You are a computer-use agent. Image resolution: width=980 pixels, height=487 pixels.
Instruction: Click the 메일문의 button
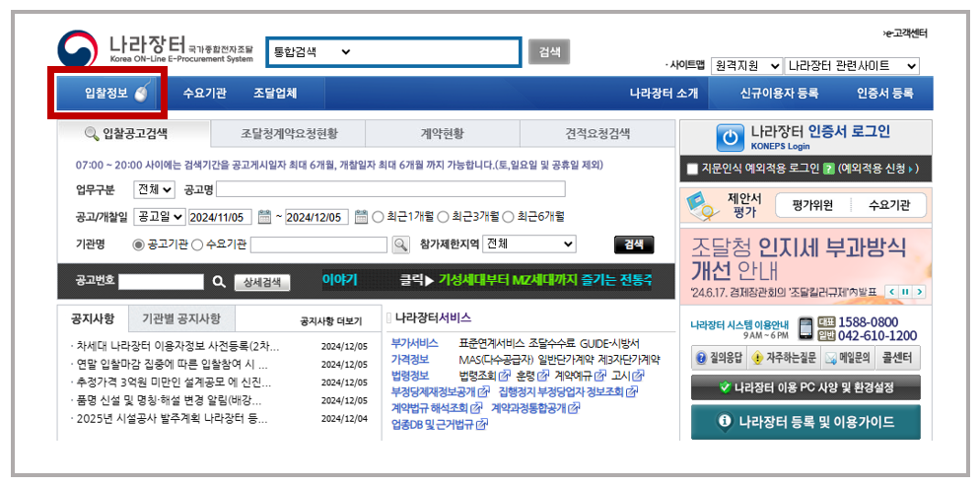tap(848, 358)
